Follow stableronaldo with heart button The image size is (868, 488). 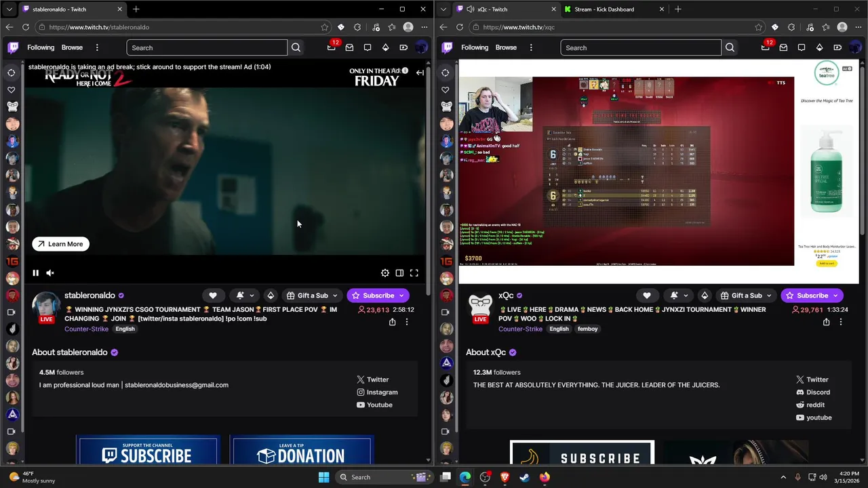coord(213,296)
